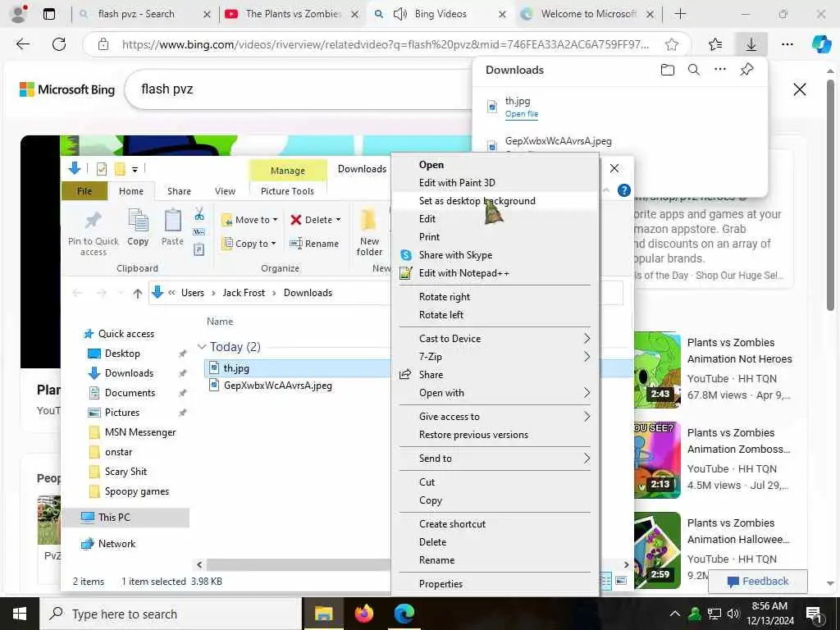Choose Set as desktop background
Screen dimensions: 840x630
(x=494, y=201)
